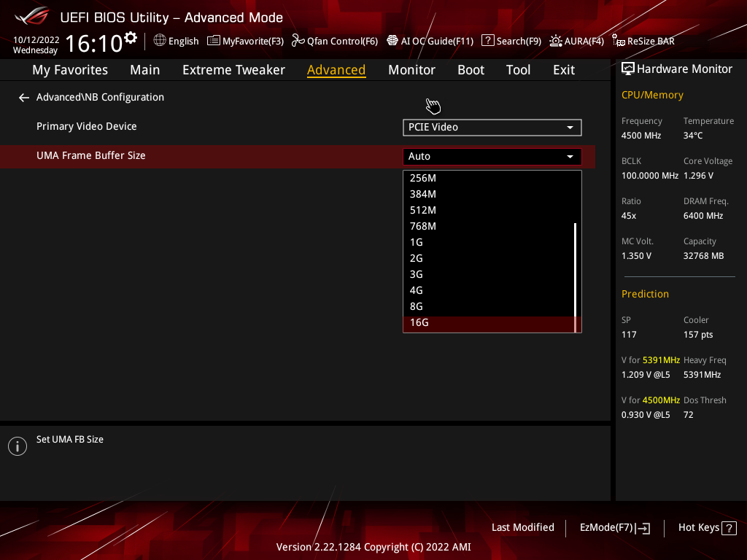Click the Hardware Monitor screen icon
Screen dimensions: 747x560
(628, 69)
